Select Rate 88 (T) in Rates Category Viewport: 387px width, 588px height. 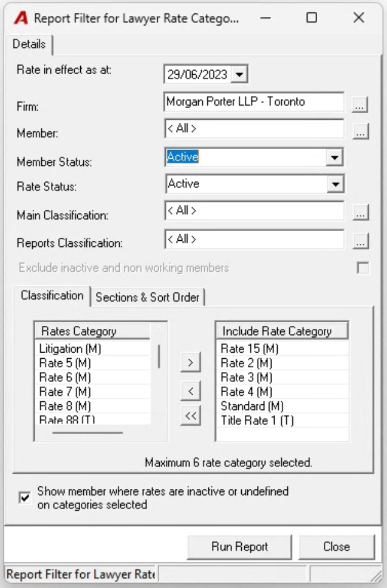(x=93, y=419)
